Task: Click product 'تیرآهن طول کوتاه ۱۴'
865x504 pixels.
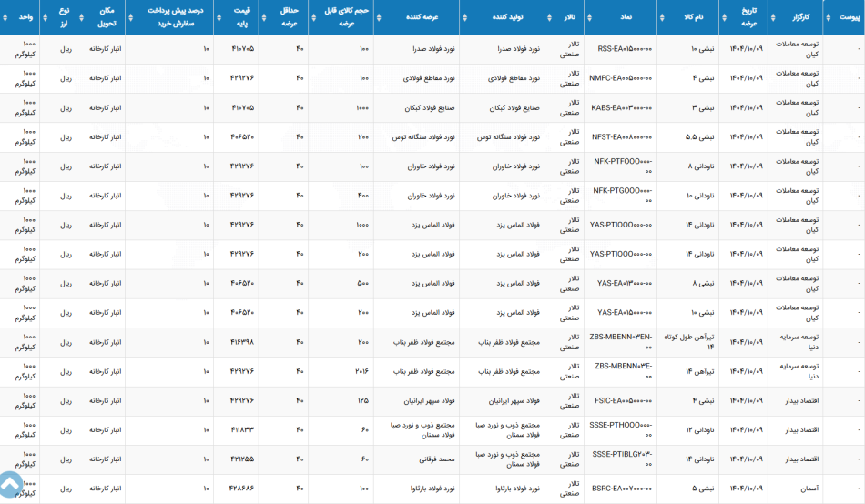Action: pyautogui.click(x=689, y=342)
